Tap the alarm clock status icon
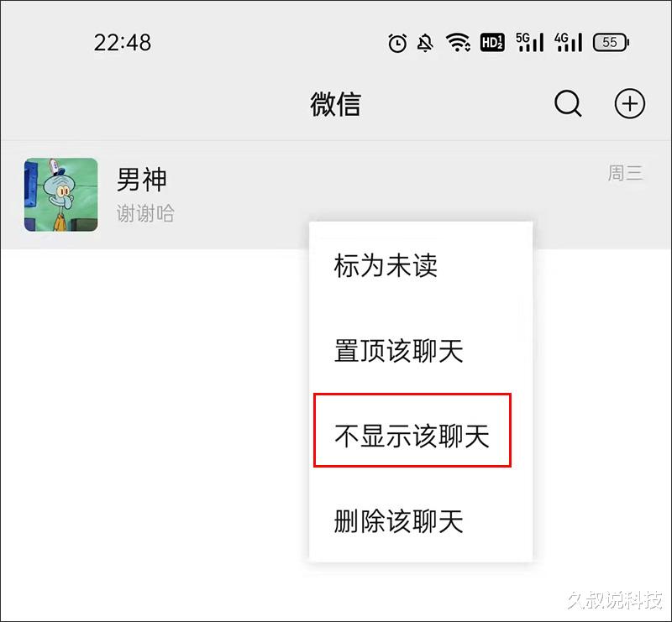The image size is (672, 622). tap(397, 43)
